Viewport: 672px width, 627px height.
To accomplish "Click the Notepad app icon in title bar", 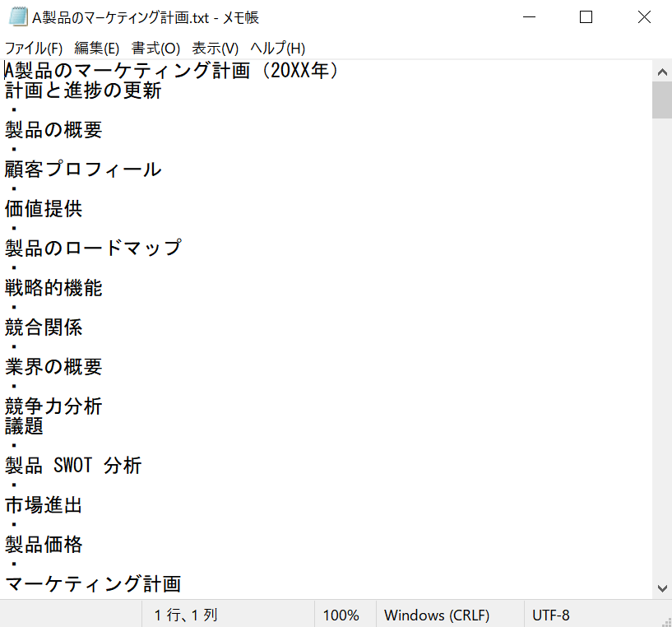I will (x=18, y=17).
